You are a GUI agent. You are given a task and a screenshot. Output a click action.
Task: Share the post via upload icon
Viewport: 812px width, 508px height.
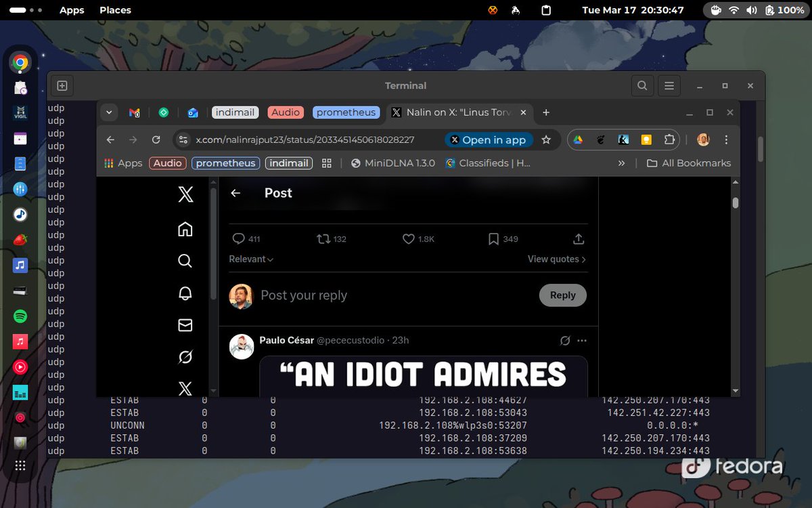[x=579, y=239]
